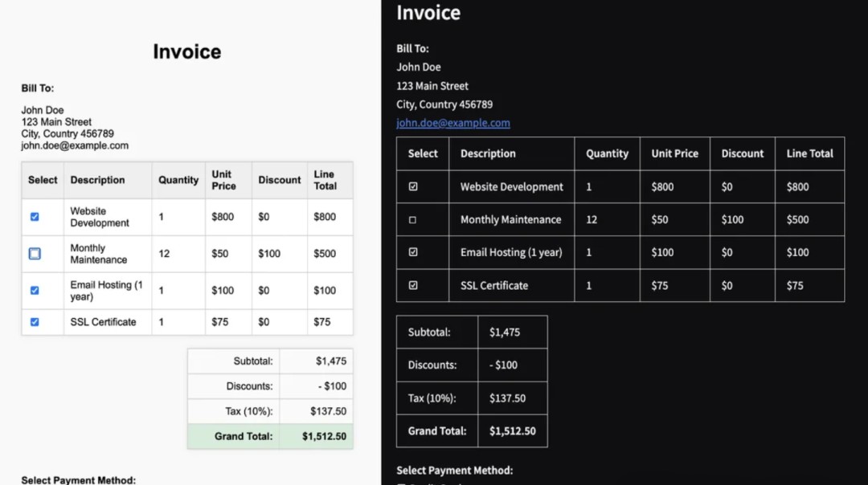The image size is (868, 485).
Task: Check Monthly Maintenance checkbox in light invoice
Action: (x=35, y=254)
